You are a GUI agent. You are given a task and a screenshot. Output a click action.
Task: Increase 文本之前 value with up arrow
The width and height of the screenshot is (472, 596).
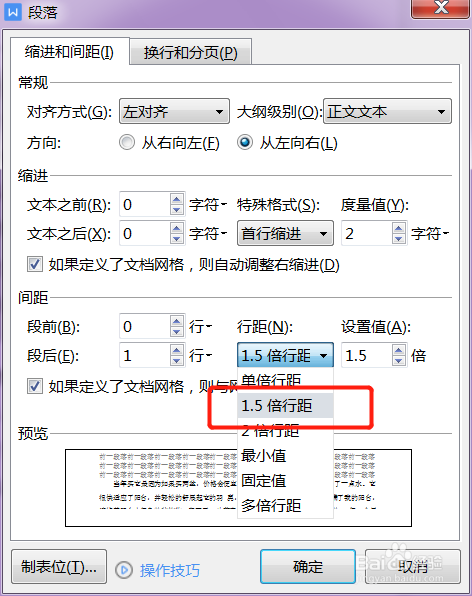177,199
